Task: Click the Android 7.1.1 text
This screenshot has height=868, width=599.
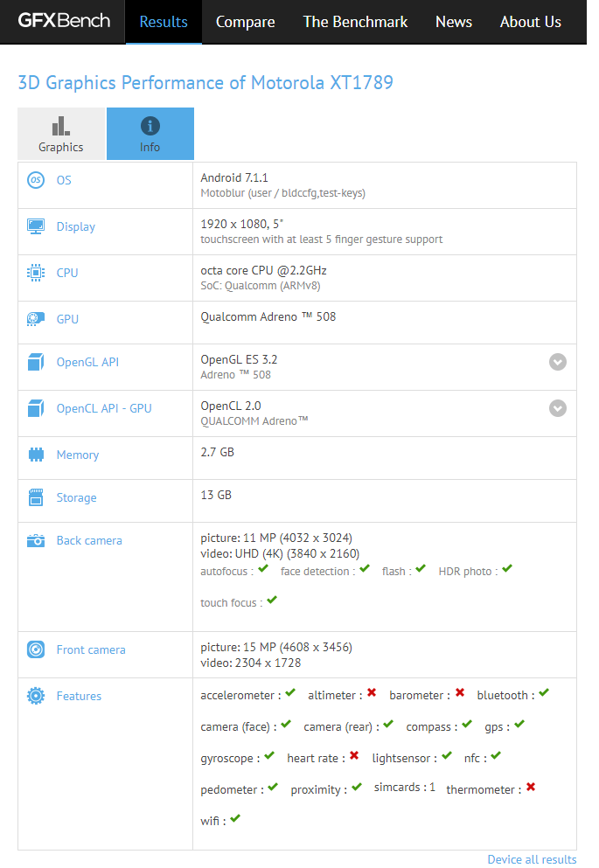Action: click(x=234, y=177)
